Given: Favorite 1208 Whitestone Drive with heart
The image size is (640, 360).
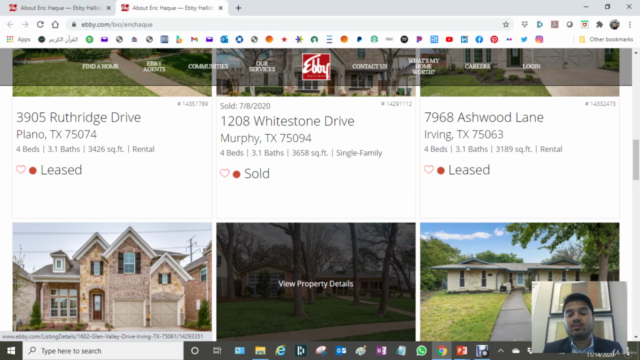Looking at the screenshot, I should pyautogui.click(x=224, y=173).
